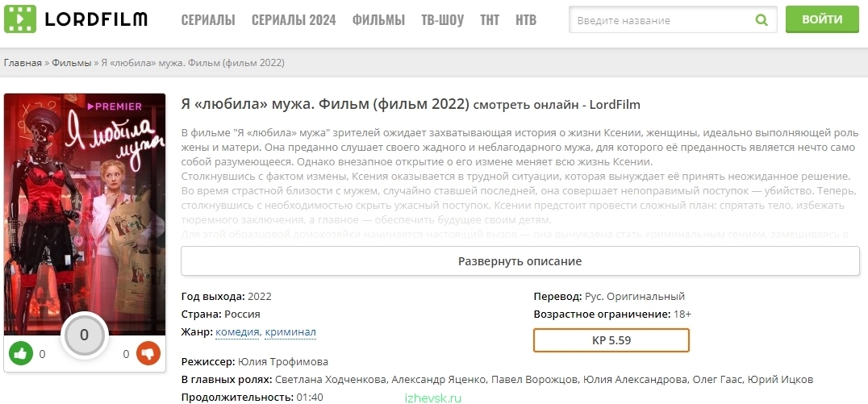Click the криминал genre link
Viewport: 868px width, 404px height.
click(x=290, y=332)
